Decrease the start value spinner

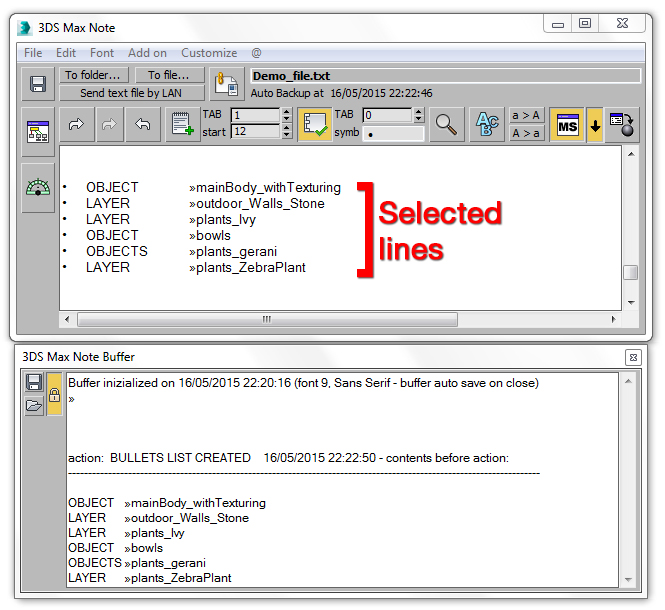click(287, 135)
